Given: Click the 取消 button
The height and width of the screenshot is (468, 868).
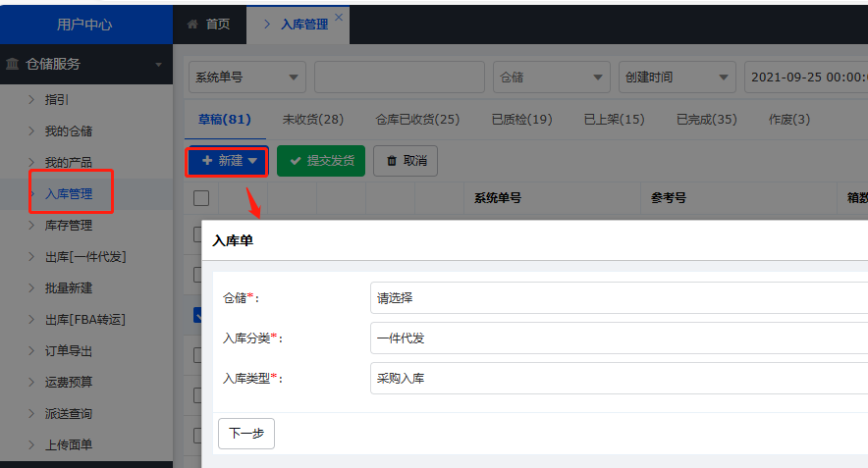Looking at the screenshot, I should point(406,161).
